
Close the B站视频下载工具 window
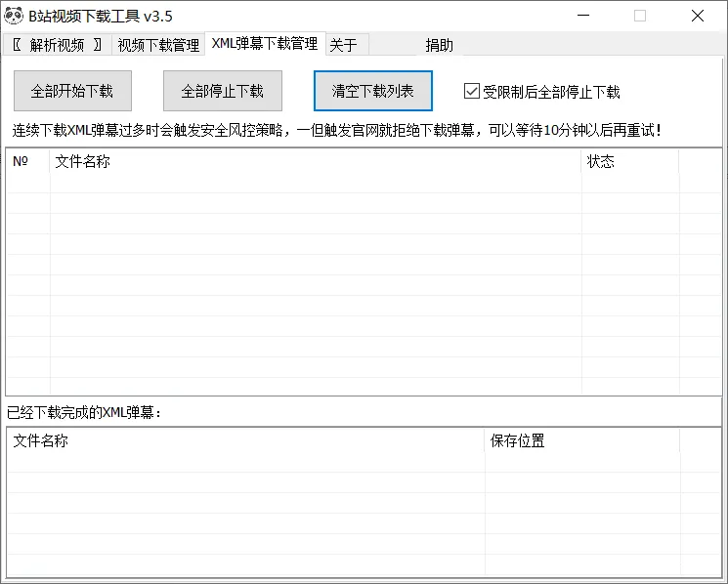click(x=698, y=16)
